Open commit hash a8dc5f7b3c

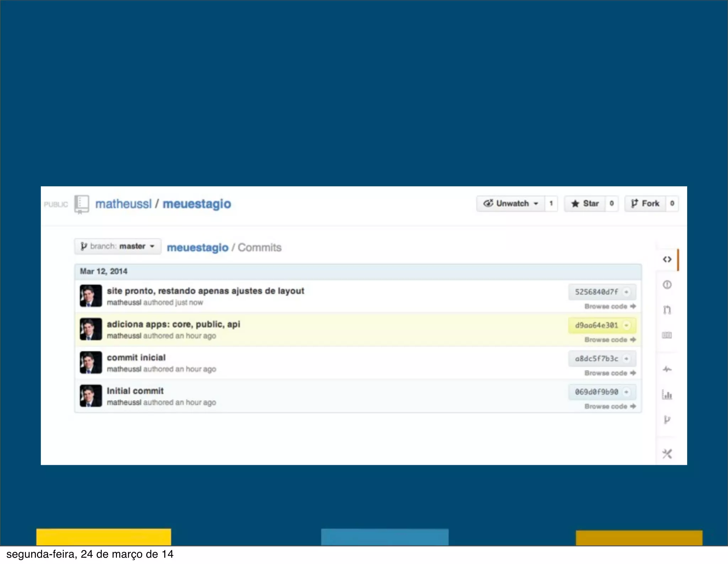pos(596,359)
